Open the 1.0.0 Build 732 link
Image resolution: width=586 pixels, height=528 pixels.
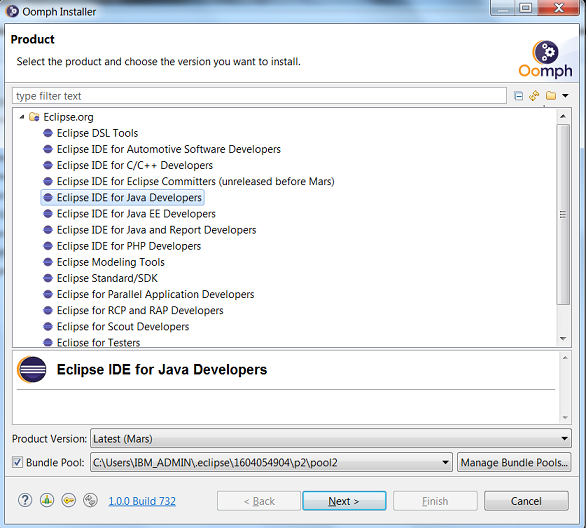142,501
